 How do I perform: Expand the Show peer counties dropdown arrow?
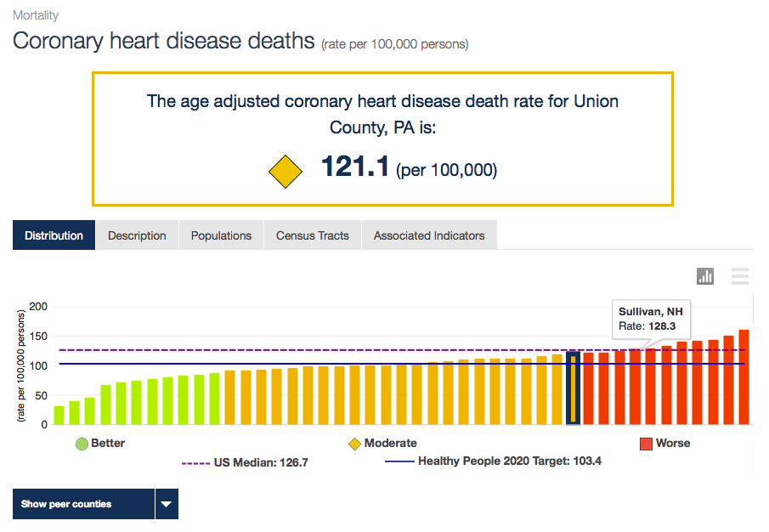pos(167,503)
